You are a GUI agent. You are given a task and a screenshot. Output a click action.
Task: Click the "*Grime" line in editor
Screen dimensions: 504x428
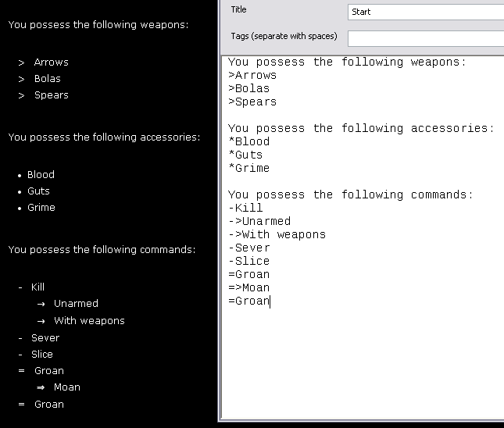point(248,169)
